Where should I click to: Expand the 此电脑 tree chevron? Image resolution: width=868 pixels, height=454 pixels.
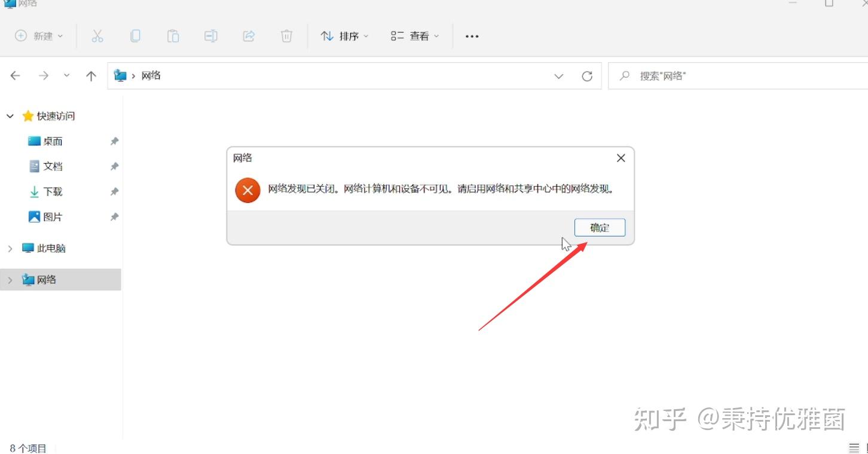click(x=10, y=249)
